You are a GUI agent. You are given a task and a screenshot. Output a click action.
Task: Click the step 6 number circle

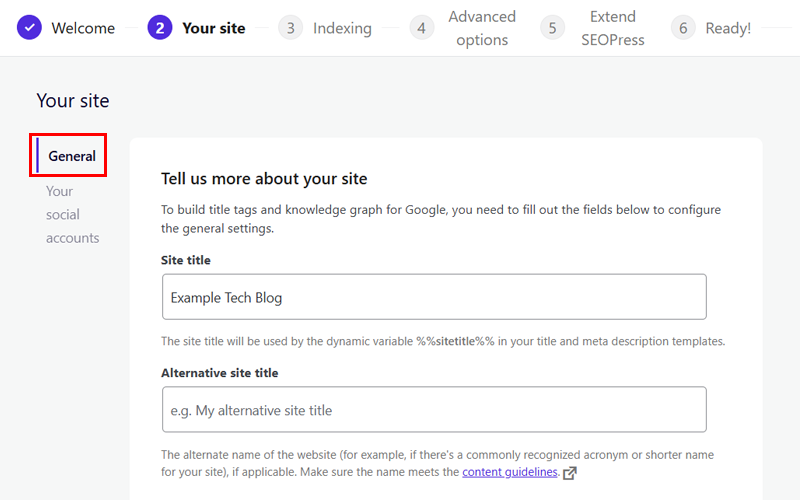pos(683,28)
